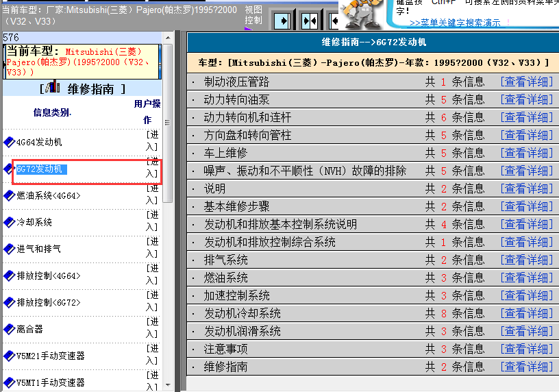
Task: Select V5MT1手动变速器 category
Action: [x=51, y=382]
